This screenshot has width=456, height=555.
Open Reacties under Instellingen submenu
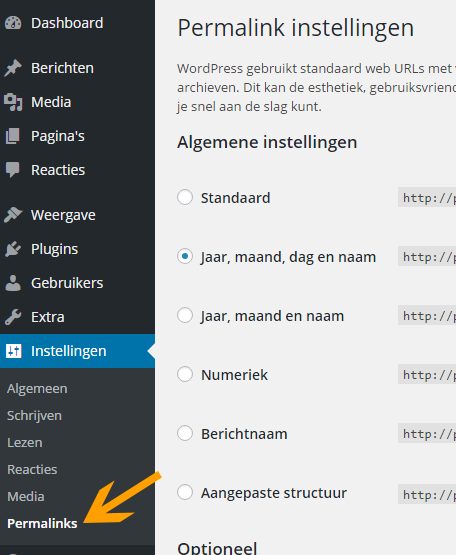(x=32, y=469)
